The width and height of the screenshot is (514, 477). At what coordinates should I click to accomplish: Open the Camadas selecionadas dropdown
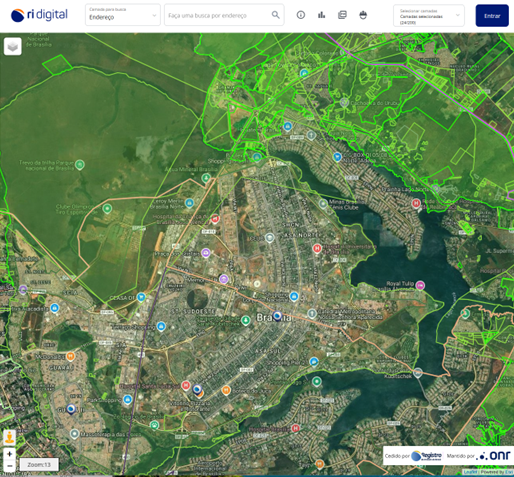tap(429, 16)
